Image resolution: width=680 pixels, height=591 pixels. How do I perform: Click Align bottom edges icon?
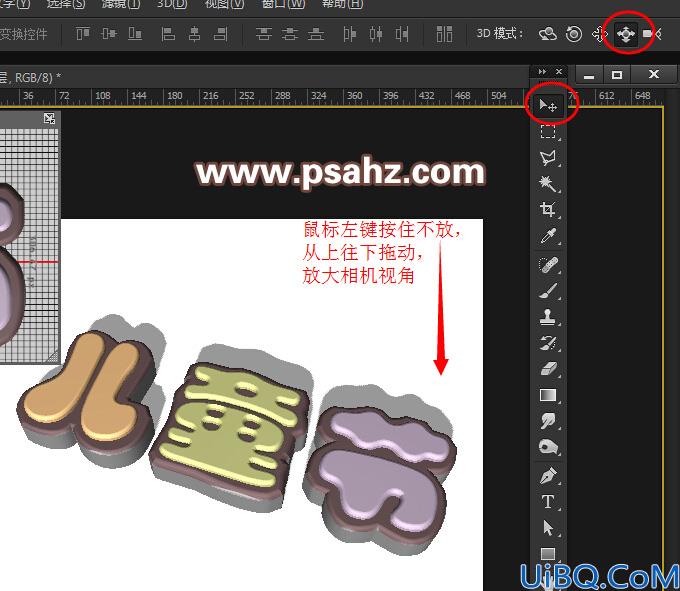(135, 33)
